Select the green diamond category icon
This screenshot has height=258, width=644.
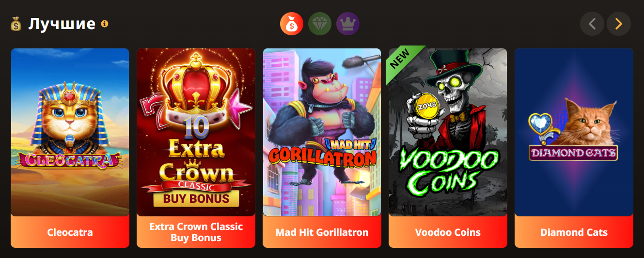click(320, 24)
